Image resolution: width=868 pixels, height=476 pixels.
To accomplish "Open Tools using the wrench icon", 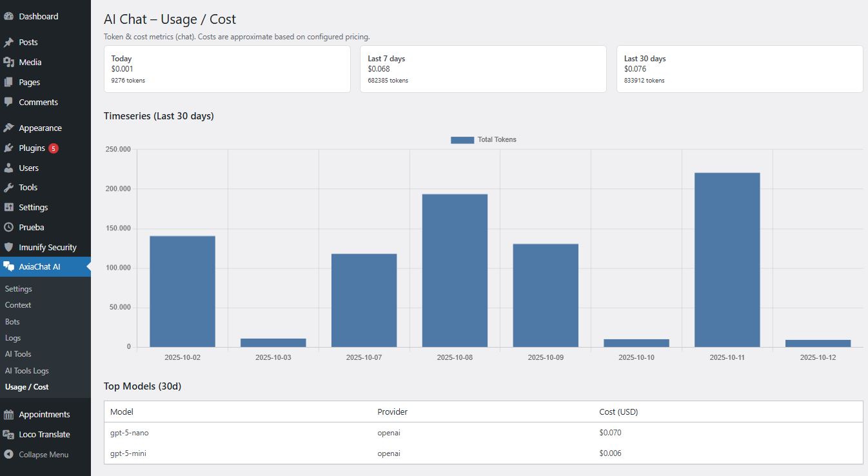I will click(x=9, y=187).
